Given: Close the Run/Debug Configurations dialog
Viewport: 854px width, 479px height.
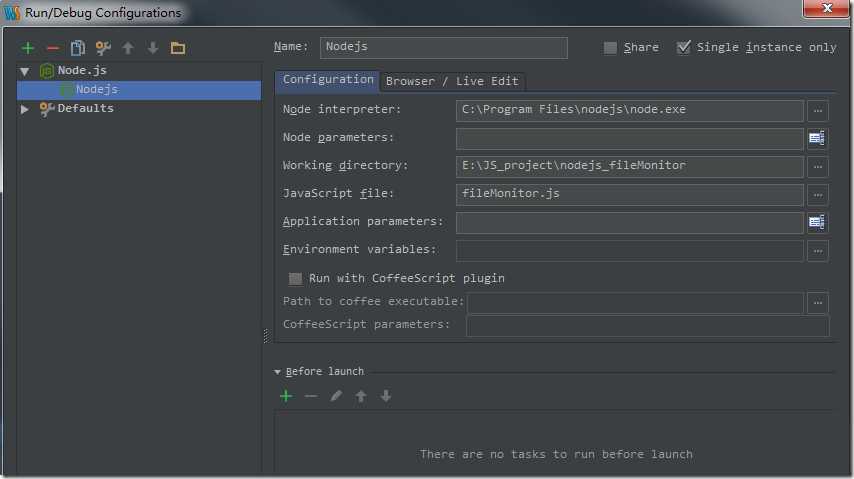Looking at the screenshot, I should tap(826, 8).
